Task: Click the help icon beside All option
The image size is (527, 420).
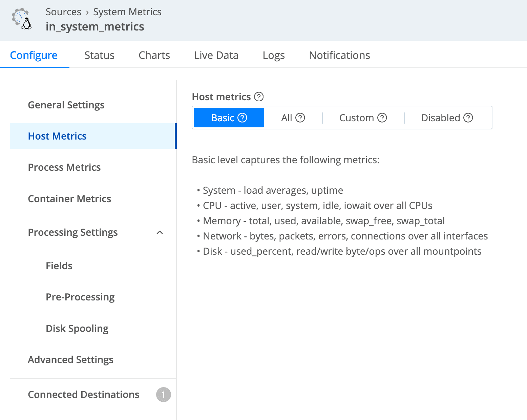Action: [x=300, y=118]
